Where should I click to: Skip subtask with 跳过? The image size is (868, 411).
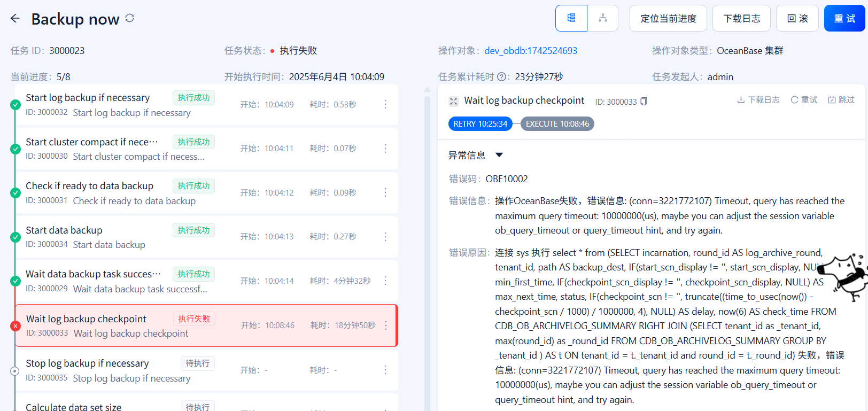[841, 100]
